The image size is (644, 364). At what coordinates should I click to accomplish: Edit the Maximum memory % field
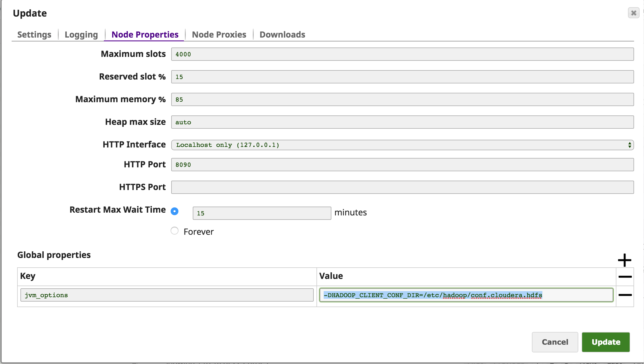click(402, 99)
